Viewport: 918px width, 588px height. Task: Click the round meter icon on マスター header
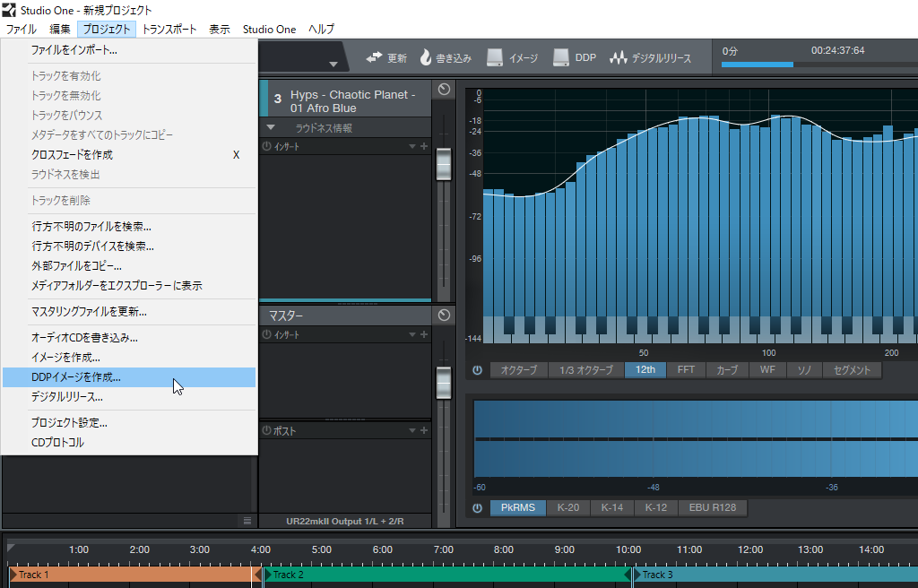point(445,316)
